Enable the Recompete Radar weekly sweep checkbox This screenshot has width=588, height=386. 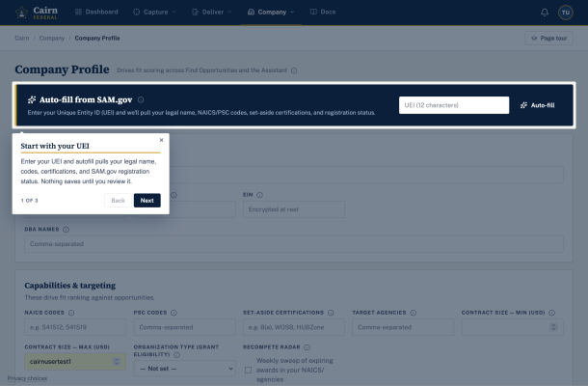coord(248,371)
